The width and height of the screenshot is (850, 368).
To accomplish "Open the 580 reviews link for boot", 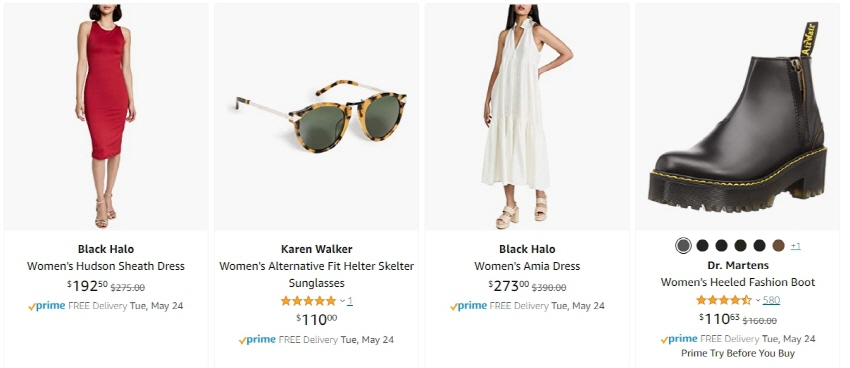I will (x=771, y=300).
